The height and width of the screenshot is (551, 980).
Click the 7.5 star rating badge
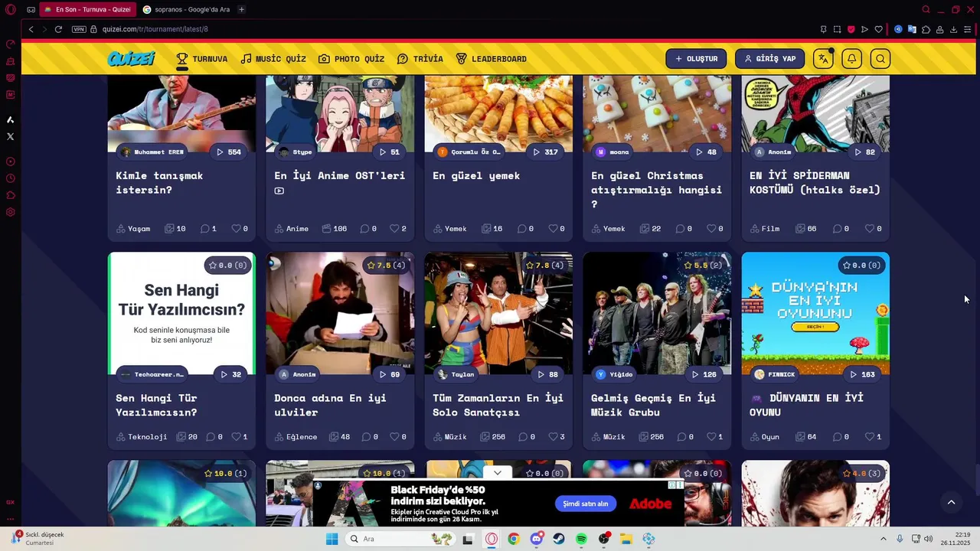387,266
